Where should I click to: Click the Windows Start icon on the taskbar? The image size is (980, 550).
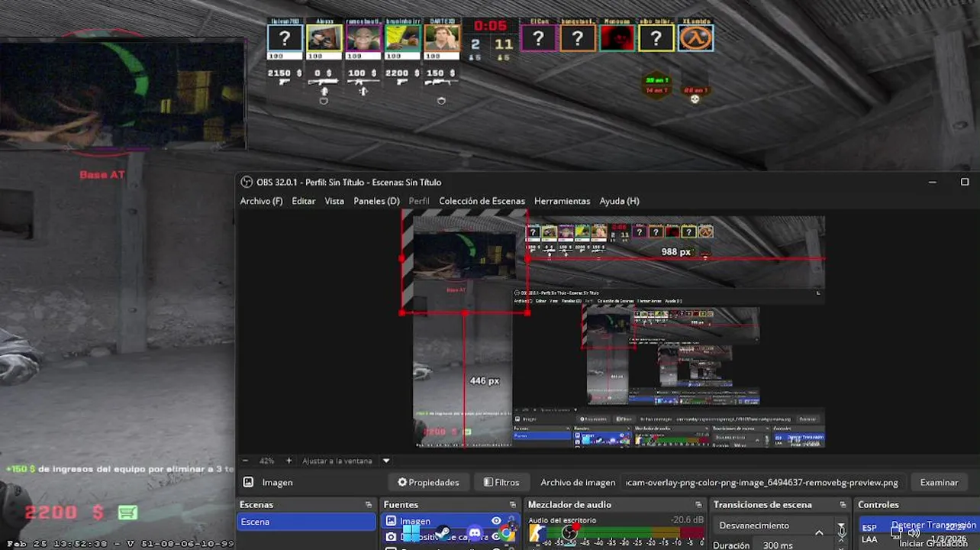[411, 534]
